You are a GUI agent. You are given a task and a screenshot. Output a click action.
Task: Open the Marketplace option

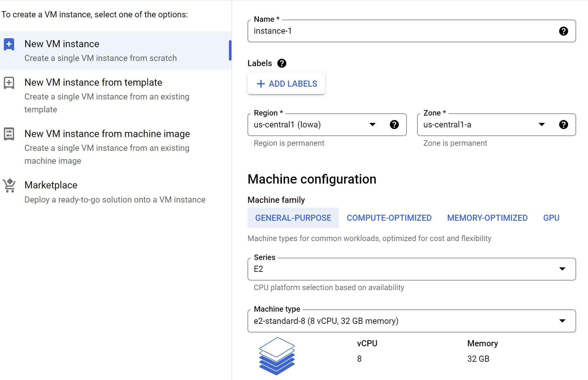115,192
